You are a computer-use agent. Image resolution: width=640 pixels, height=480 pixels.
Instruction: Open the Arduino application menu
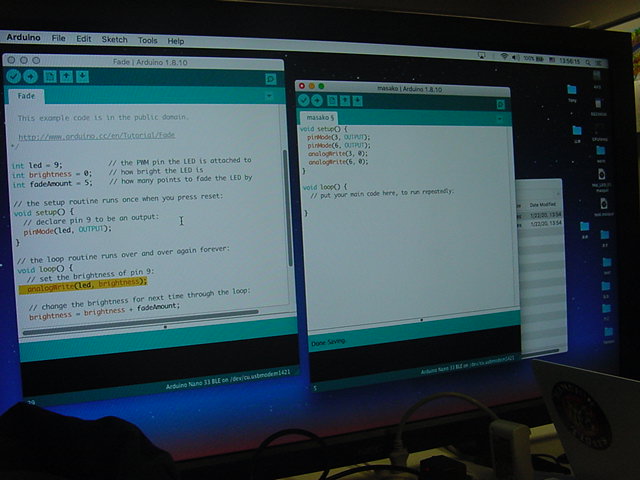click(x=23, y=37)
